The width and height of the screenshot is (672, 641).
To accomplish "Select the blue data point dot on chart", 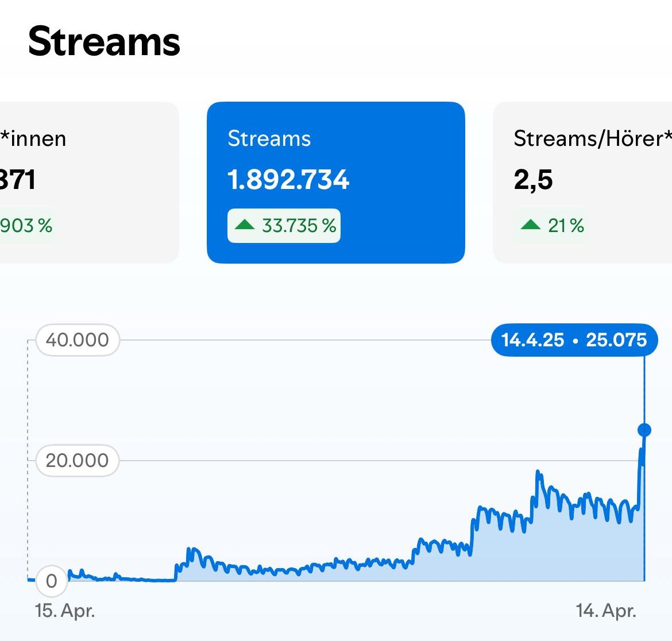I will click(x=644, y=430).
